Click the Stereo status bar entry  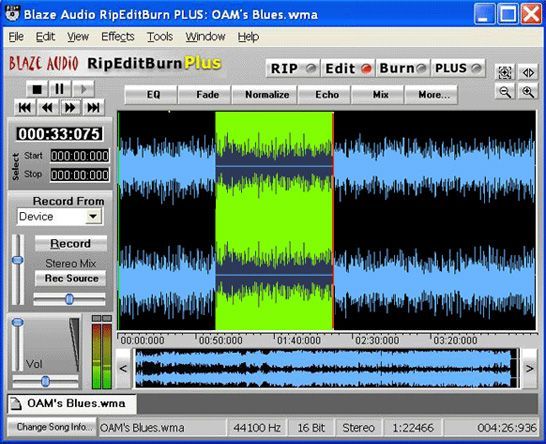tap(359, 428)
